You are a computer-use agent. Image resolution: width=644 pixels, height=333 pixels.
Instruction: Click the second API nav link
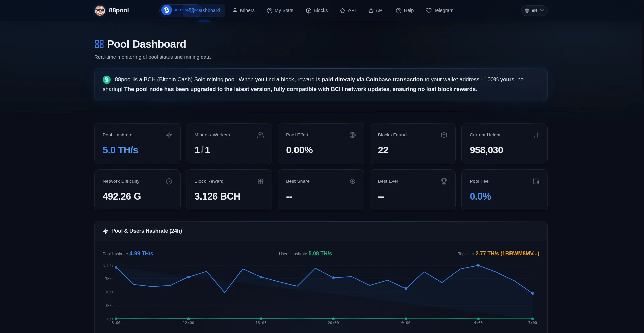click(x=376, y=10)
